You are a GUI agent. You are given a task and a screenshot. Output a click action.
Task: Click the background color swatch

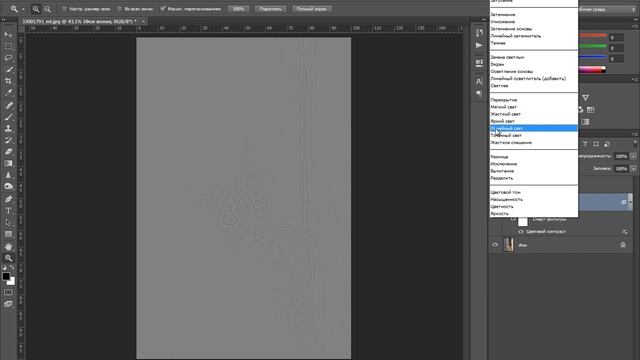(x=12, y=282)
